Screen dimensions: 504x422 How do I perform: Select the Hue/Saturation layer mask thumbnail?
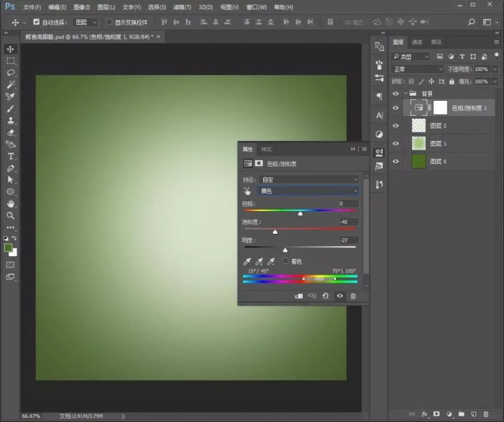pyautogui.click(x=440, y=108)
